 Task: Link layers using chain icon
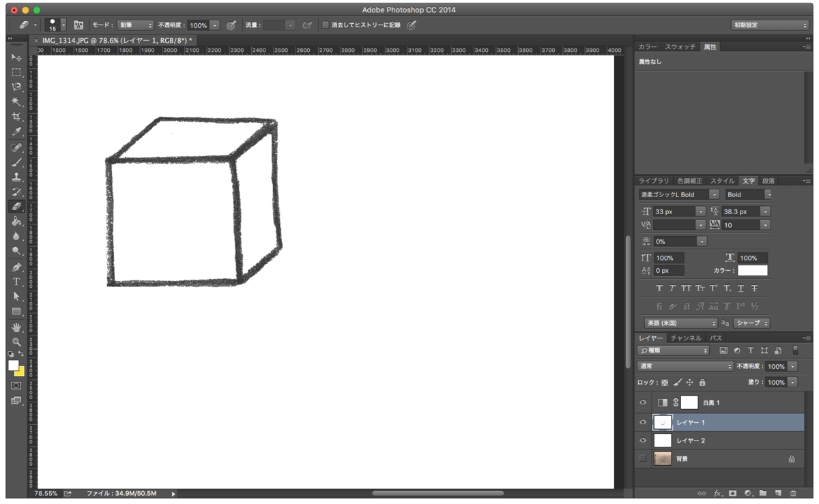click(702, 493)
